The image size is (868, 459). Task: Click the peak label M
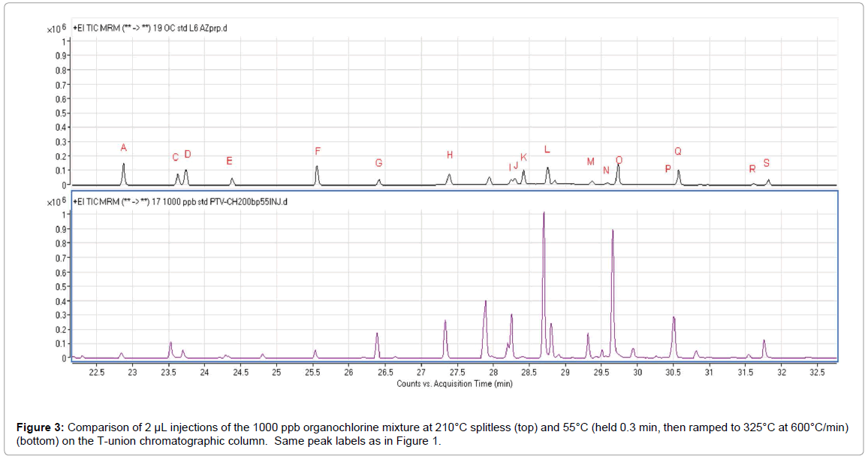(590, 162)
